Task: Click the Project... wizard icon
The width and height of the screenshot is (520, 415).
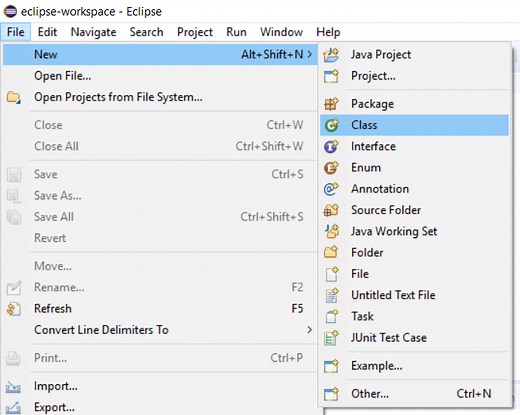Action: click(331, 76)
